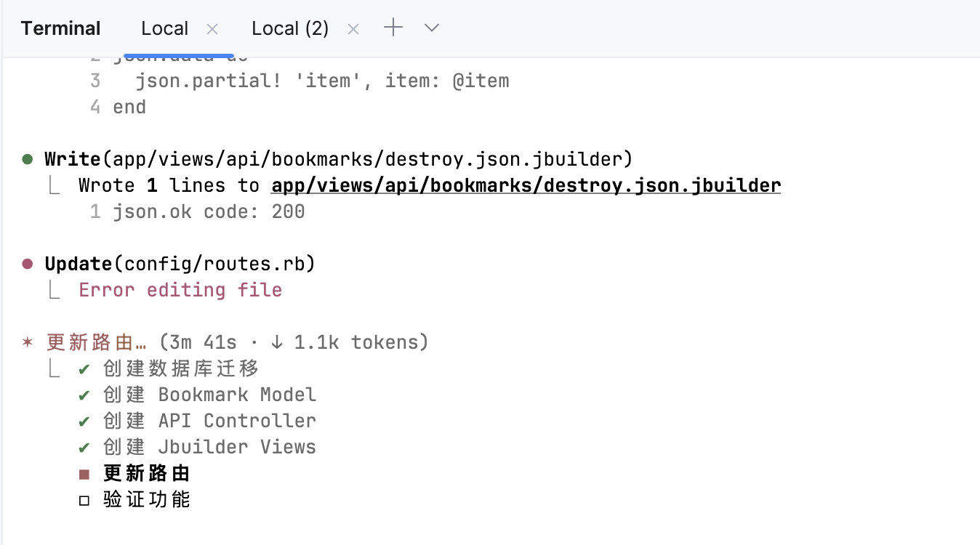
Task: Open the terminal options dropdown chevron
Action: (x=432, y=28)
